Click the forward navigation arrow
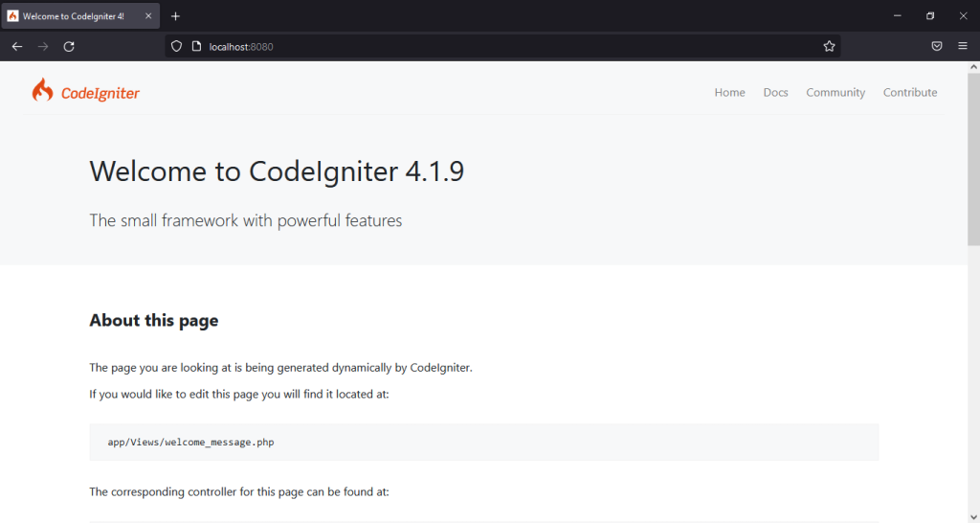 click(x=42, y=46)
